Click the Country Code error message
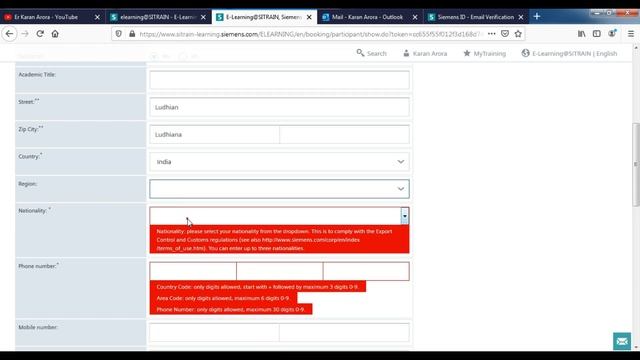 click(x=258, y=287)
